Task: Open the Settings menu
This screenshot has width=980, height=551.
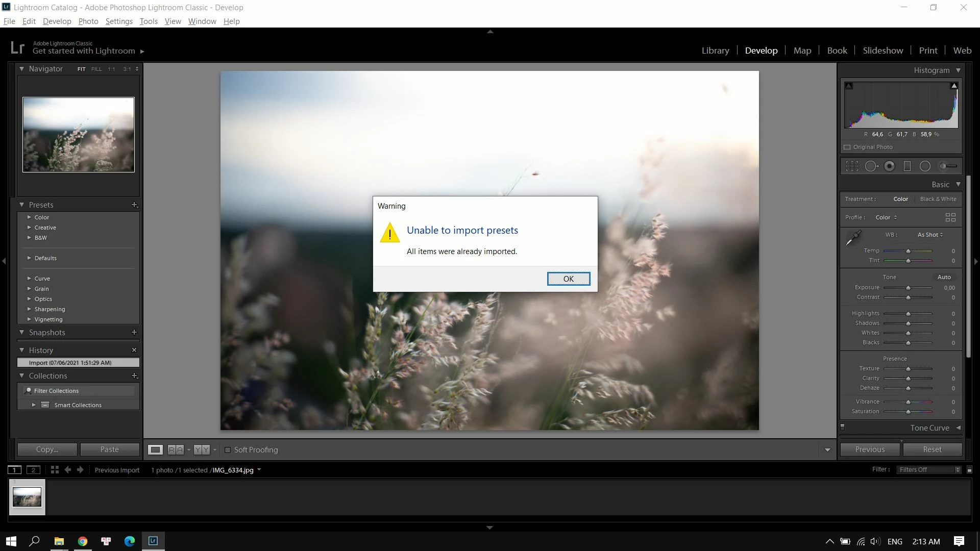Action: 119,21
